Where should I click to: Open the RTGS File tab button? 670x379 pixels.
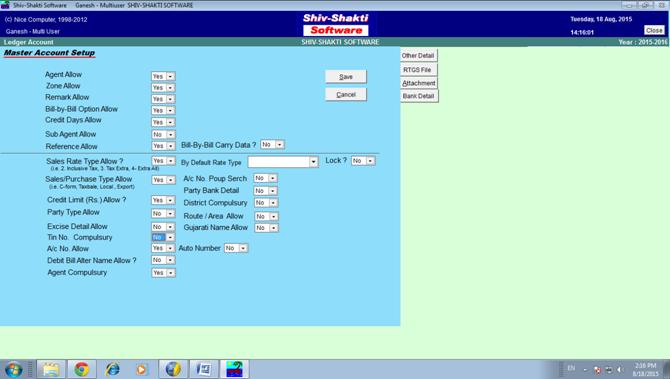coord(418,70)
